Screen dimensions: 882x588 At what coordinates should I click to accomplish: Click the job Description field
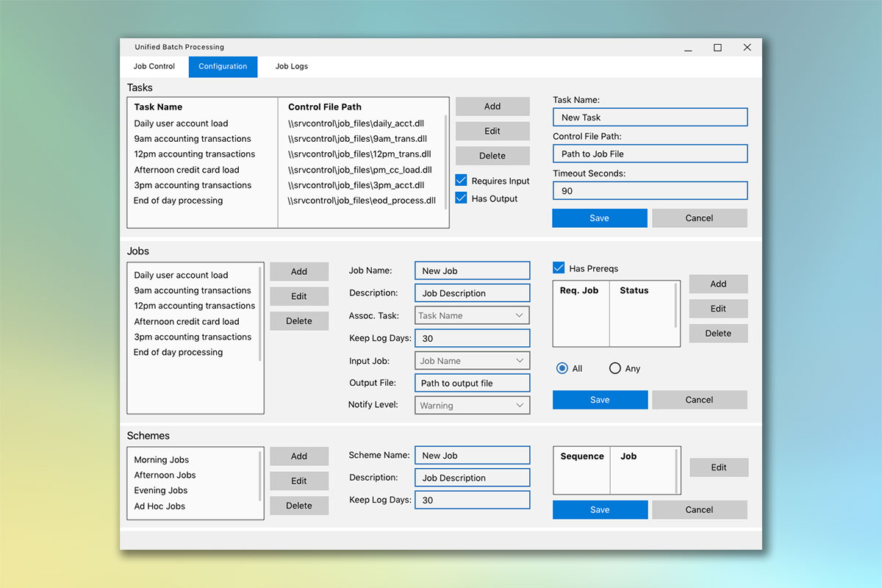pyautogui.click(x=472, y=293)
